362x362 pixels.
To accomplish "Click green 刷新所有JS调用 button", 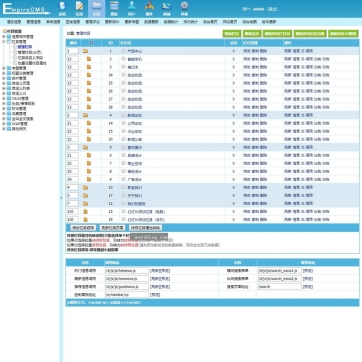I will point(343,34).
